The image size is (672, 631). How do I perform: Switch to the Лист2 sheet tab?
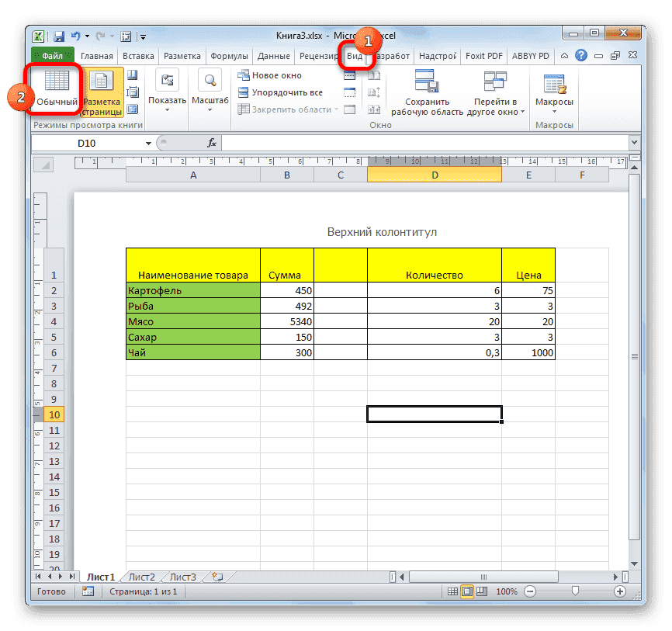pyautogui.click(x=141, y=577)
